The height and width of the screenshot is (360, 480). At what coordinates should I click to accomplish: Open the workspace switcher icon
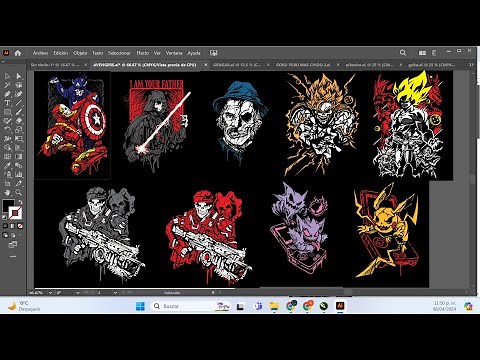(x=434, y=53)
